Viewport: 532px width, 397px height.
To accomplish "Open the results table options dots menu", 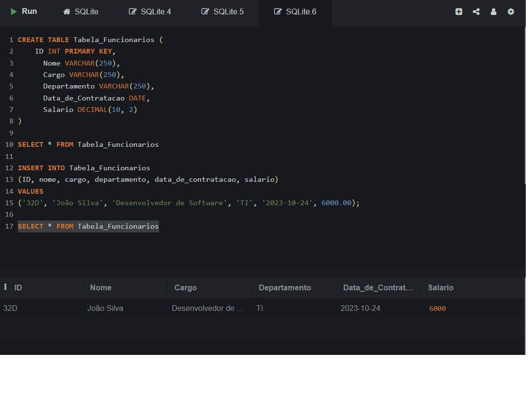I will coord(5,287).
